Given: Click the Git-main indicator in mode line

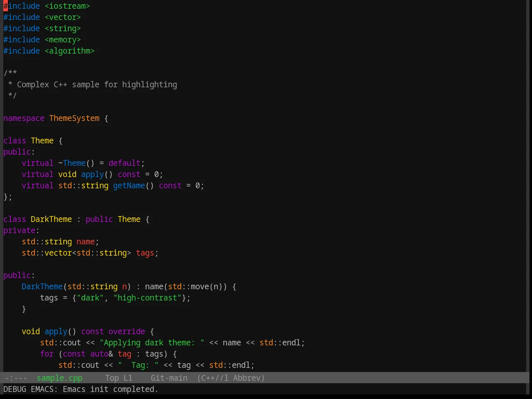Looking at the screenshot, I should [169, 378].
